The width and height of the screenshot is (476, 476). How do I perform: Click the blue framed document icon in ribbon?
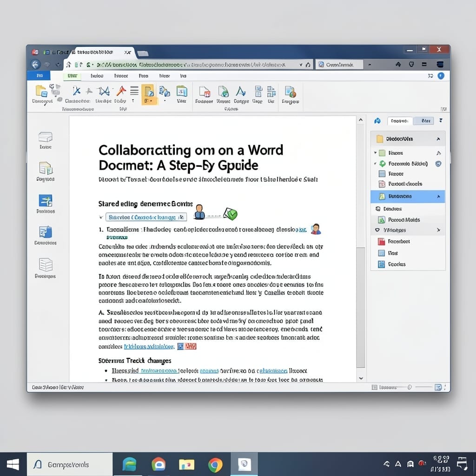[182, 91]
